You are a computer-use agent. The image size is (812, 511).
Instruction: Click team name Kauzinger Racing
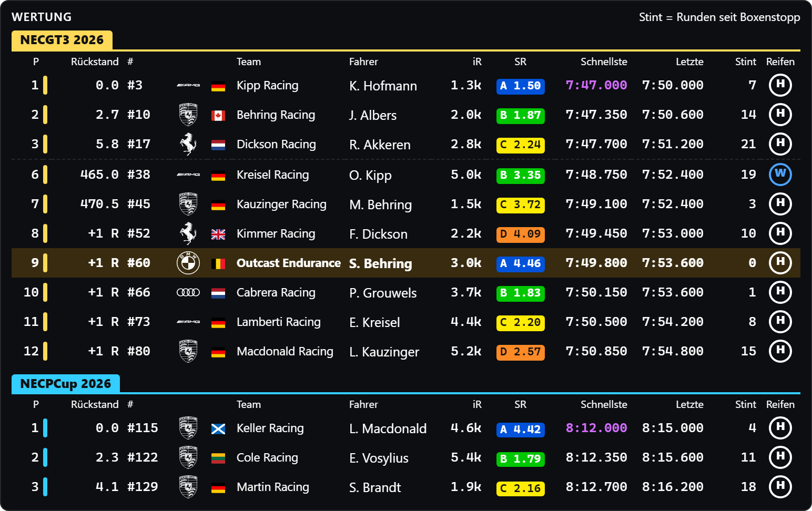[x=281, y=204]
